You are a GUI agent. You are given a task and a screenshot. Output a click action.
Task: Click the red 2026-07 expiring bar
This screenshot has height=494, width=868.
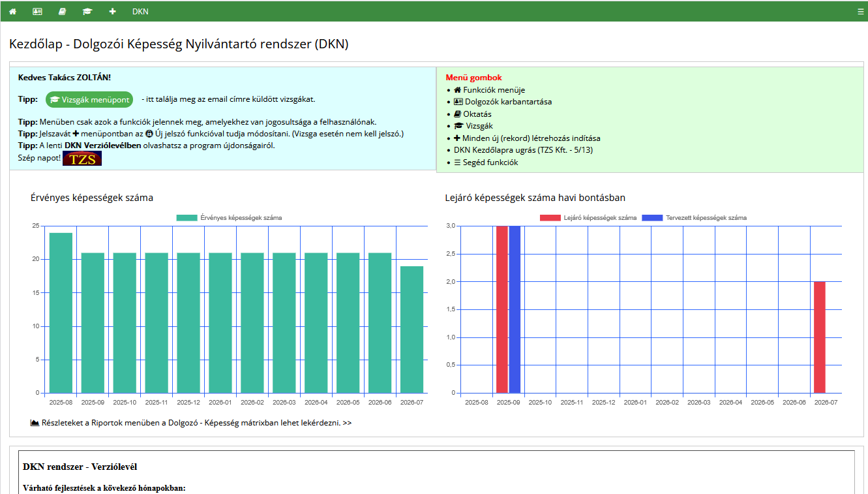[820, 337]
